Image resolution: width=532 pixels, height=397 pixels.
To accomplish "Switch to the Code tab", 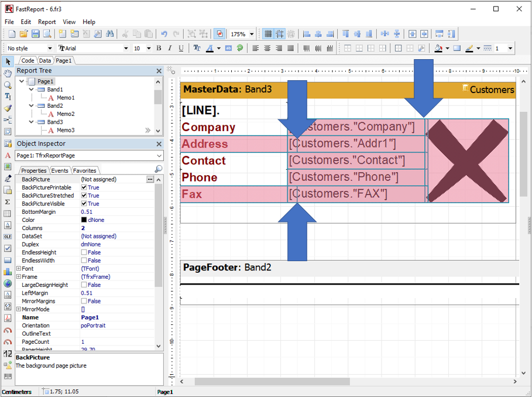I will [x=28, y=61].
